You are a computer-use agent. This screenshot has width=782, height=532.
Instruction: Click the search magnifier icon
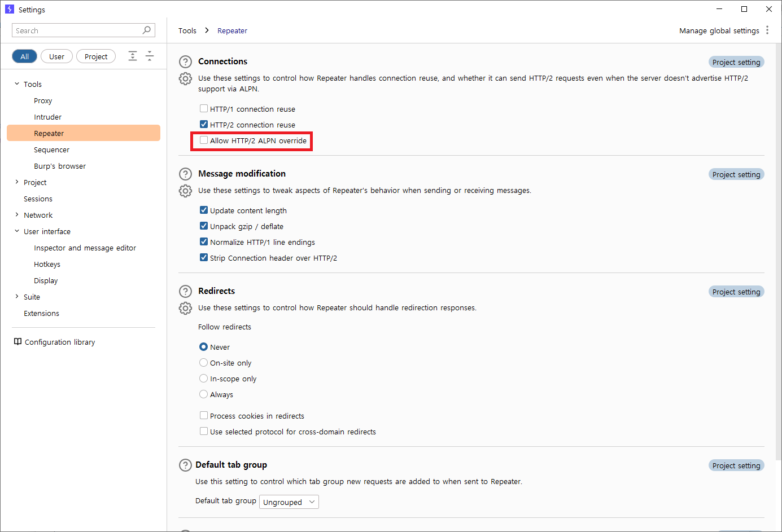tap(147, 30)
